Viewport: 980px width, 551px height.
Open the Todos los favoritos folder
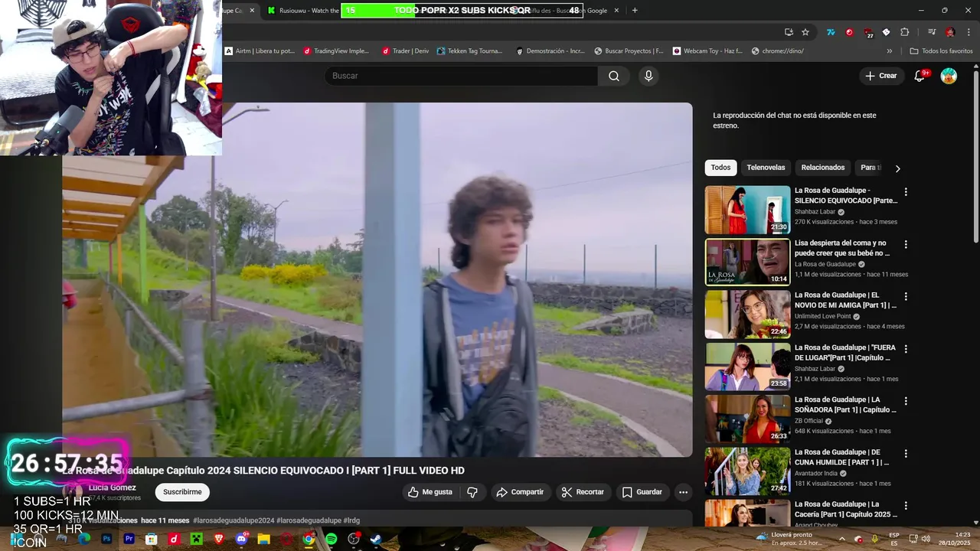[942, 51]
